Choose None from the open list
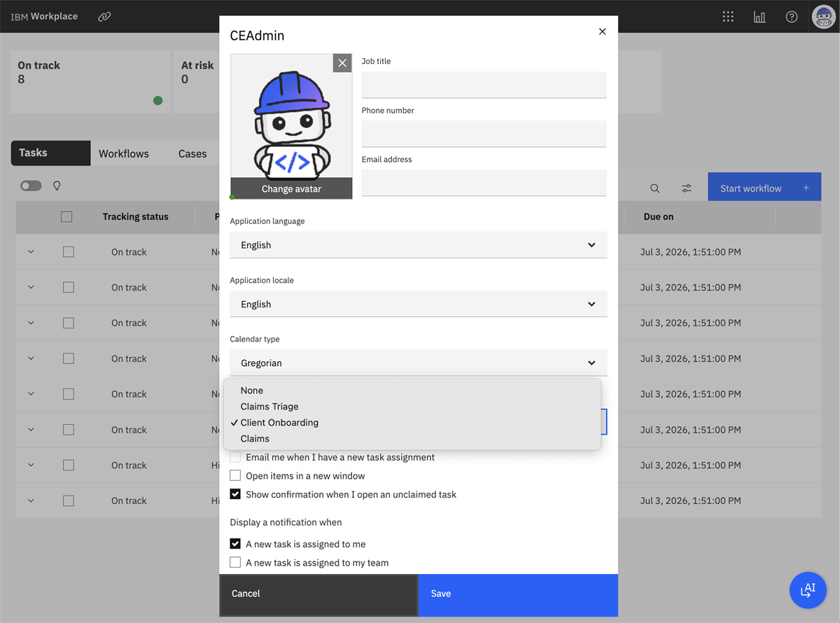This screenshot has height=623, width=840. (412, 391)
